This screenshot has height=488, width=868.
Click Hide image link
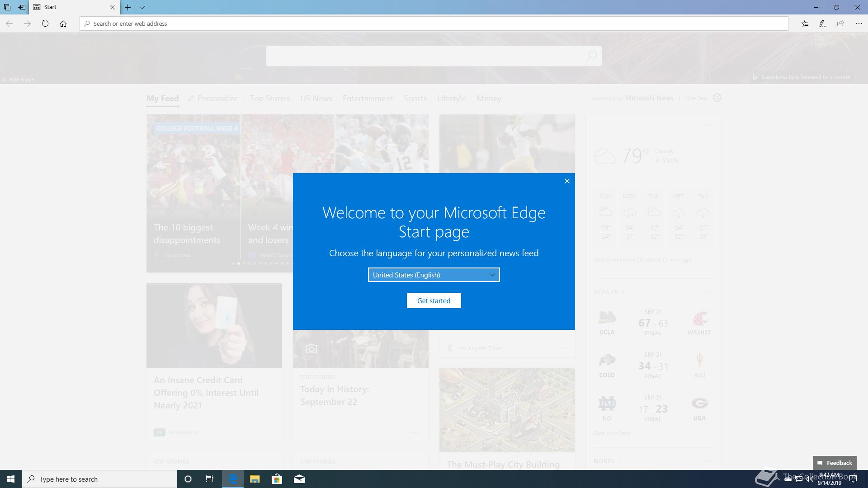click(x=18, y=80)
